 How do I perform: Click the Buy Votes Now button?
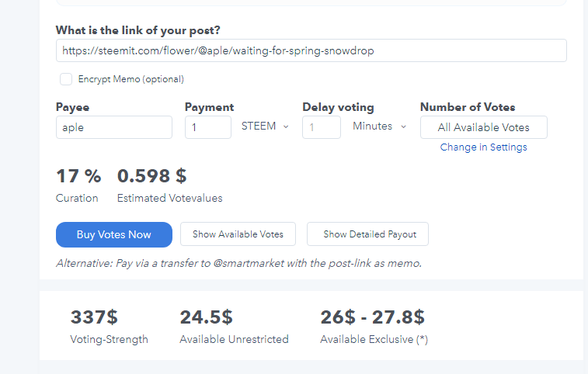(x=114, y=234)
